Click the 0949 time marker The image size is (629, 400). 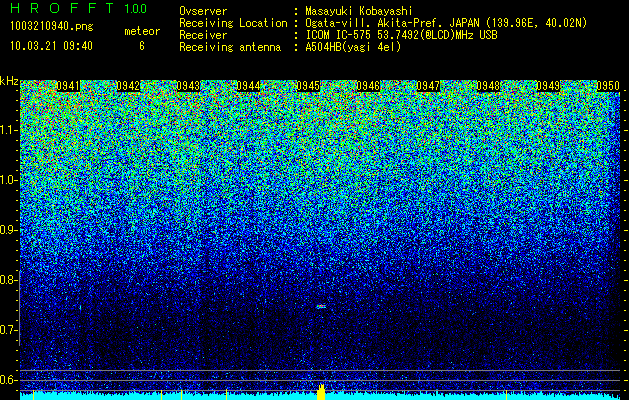pos(548,86)
